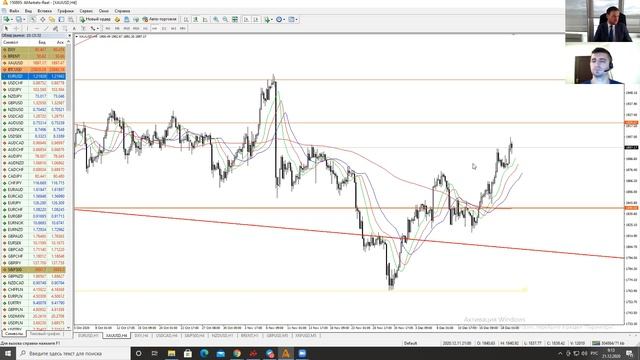This screenshot has width=640, height=360.
Task: Open the Графики menu
Action: click(65, 11)
